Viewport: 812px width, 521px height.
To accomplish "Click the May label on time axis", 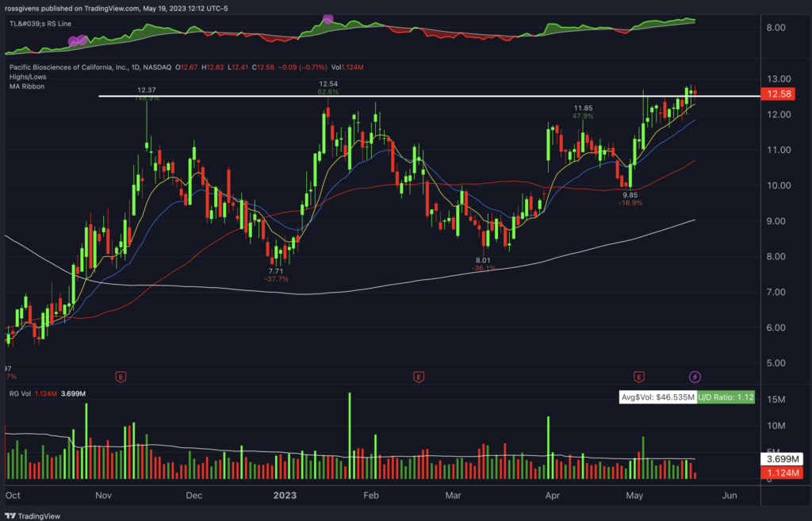I will tap(634, 496).
